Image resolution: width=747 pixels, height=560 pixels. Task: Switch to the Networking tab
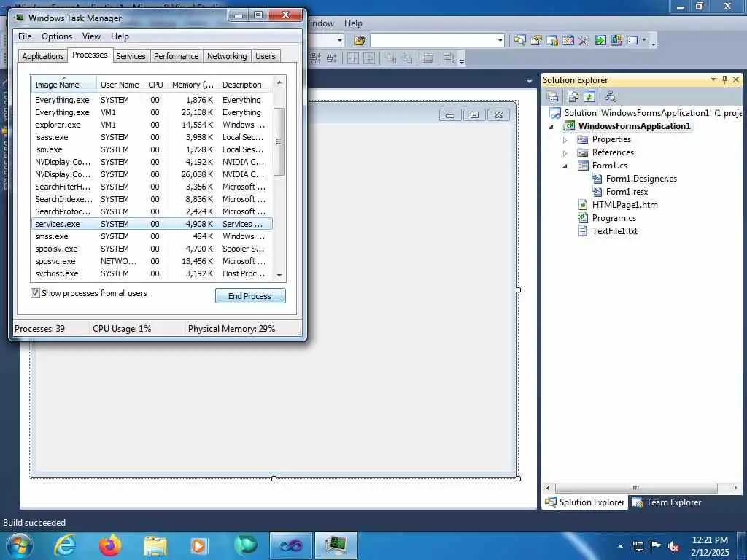tap(227, 55)
